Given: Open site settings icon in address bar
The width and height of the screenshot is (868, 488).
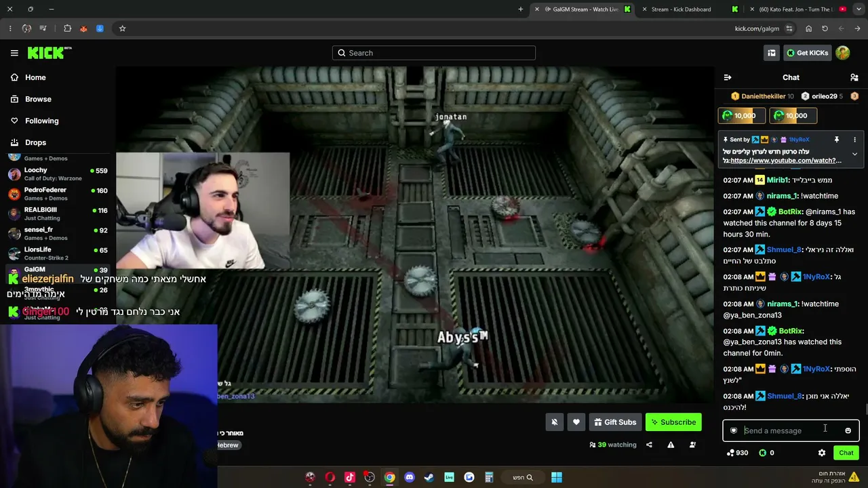Looking at the screenshot, I should pyautogui.click(x=789, y=28).
